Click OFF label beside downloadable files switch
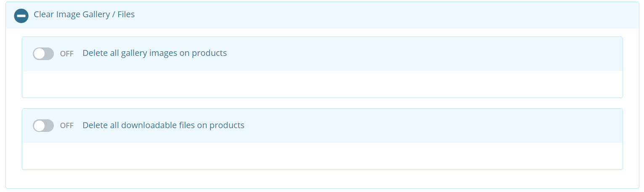This screenshot has width=644, height=192. point(67,126)
